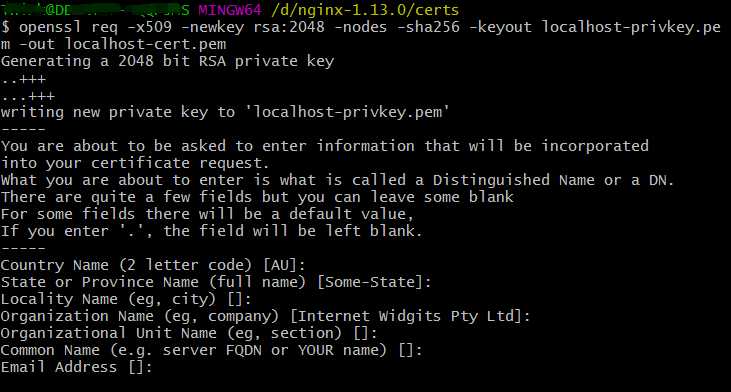Screen dimensions: 731x392
Task: Click the Country Name [AU] prompt line
Action: [153, 265]
